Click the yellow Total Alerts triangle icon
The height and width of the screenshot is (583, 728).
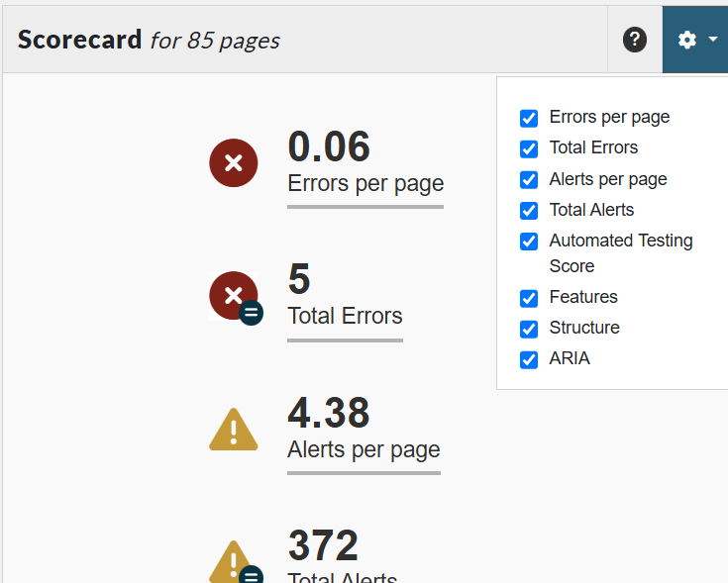tap(236, 561)
